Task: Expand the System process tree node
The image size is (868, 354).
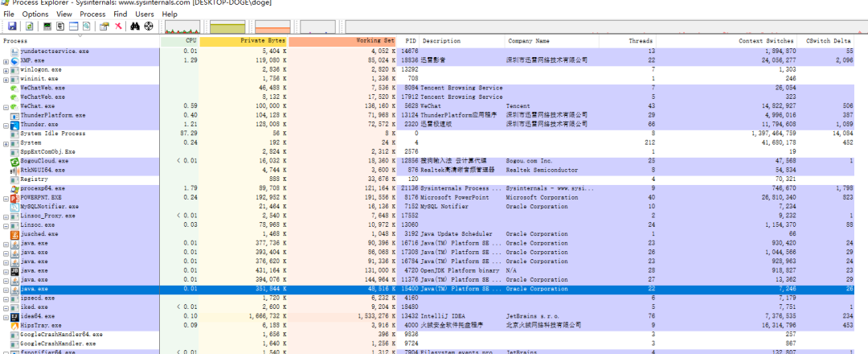Action: 6,143
